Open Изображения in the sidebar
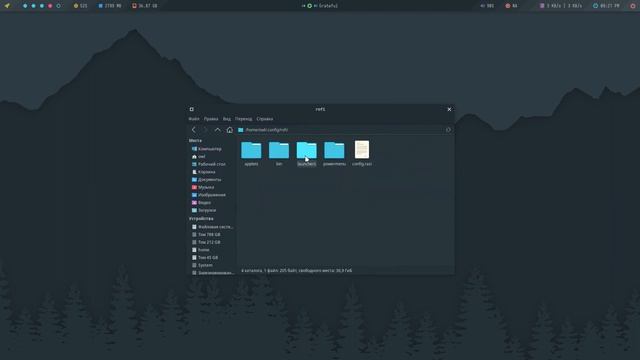The height and width of the screenshot is (360, 640). [209, 195]
